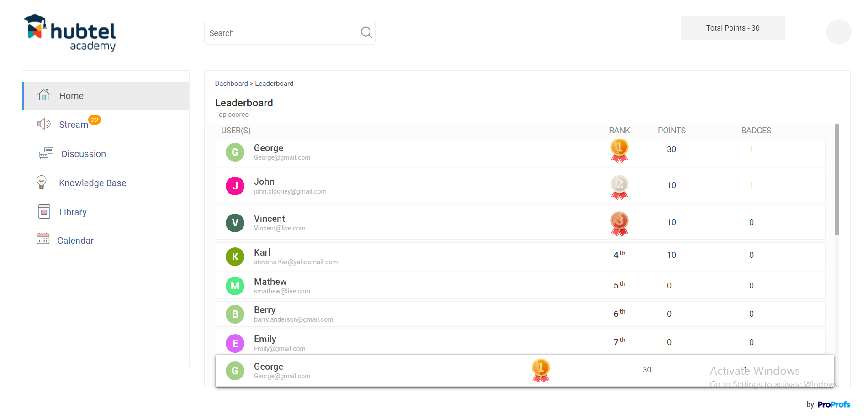Click George's gold rank 1 medal
Image resolution: width=868 pixels, height=419 pixels.
(619, 151)
